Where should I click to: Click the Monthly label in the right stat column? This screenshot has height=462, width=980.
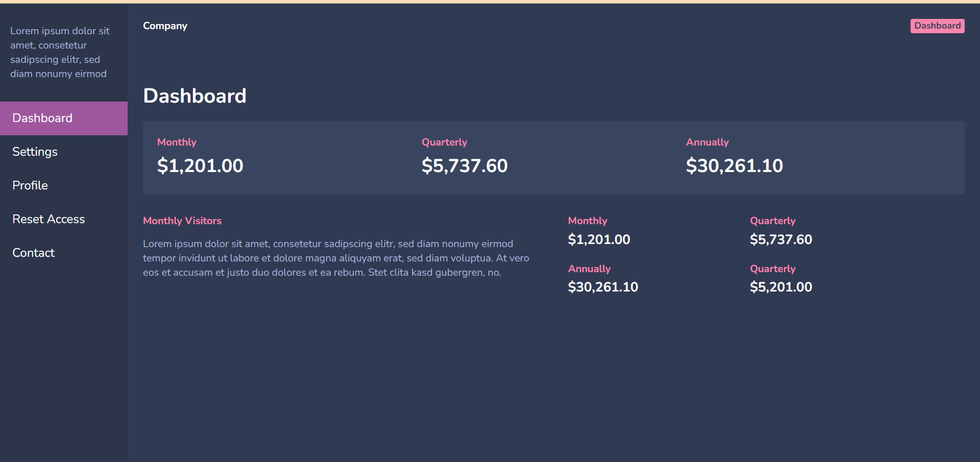pos(587,221)
